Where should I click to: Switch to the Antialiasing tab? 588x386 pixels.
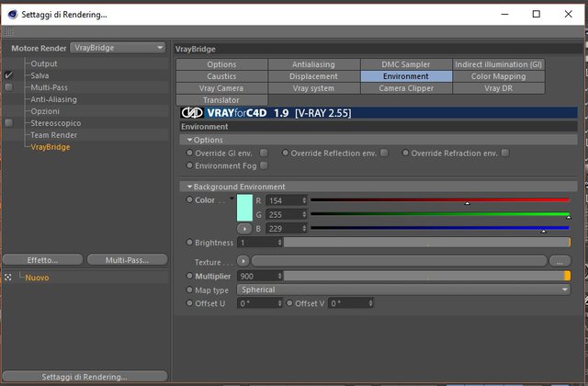(x=313, y=64)
